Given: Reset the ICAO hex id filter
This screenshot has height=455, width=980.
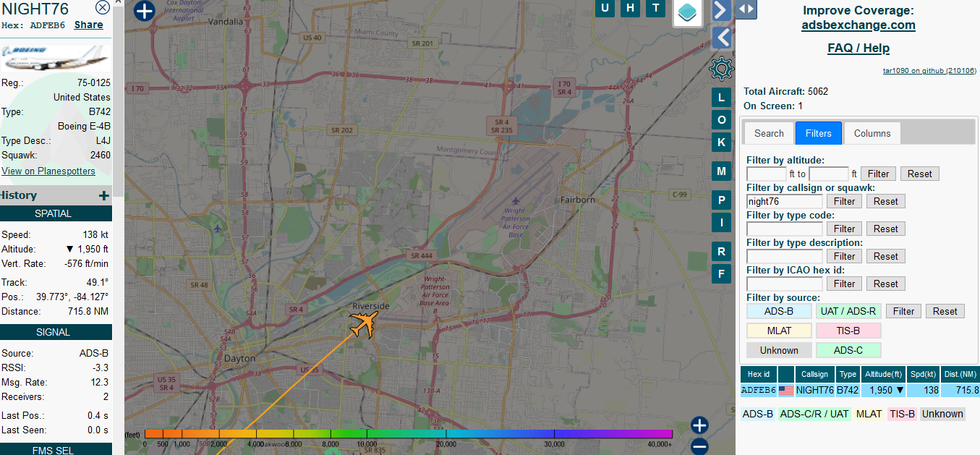Looking at the screenshot, I should [886, 284].
